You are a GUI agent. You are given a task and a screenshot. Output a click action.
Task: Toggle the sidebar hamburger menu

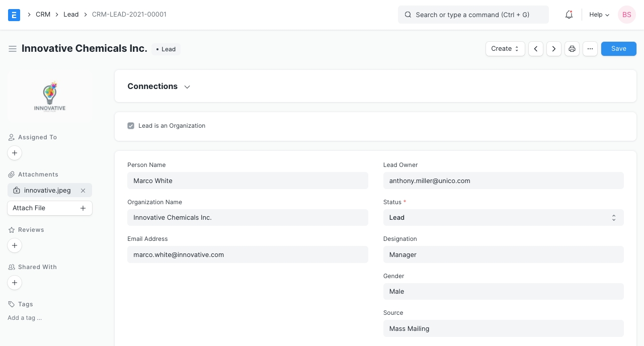[x=13, y=49]
